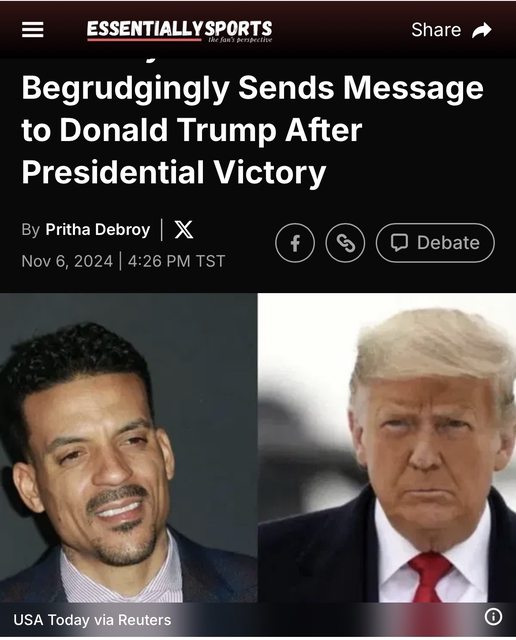The height and width of the screenshot is (640, 516).
Task: Click the speech bubble icon in Debate
Action: 399,243
